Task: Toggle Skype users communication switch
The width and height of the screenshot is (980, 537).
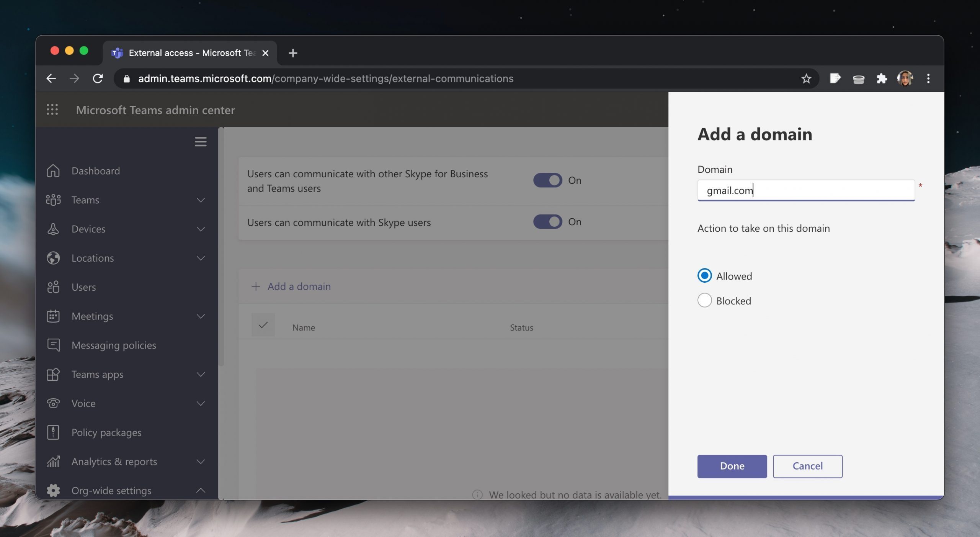Action: tap(547, 222)
